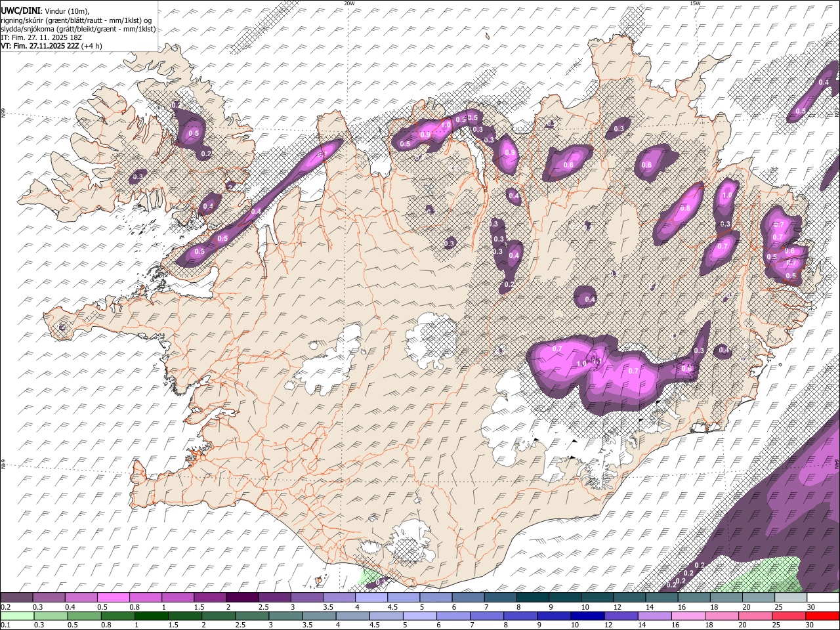The height and width of the screenshot is (630, 840).
Task: Select the white 30 upper legend swatch
Action: 823,598
